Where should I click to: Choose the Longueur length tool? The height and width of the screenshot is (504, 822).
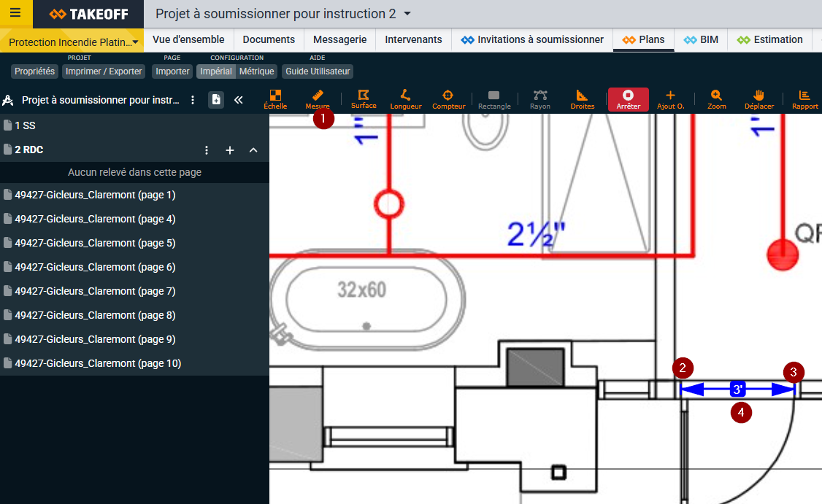tap(406, 99)
